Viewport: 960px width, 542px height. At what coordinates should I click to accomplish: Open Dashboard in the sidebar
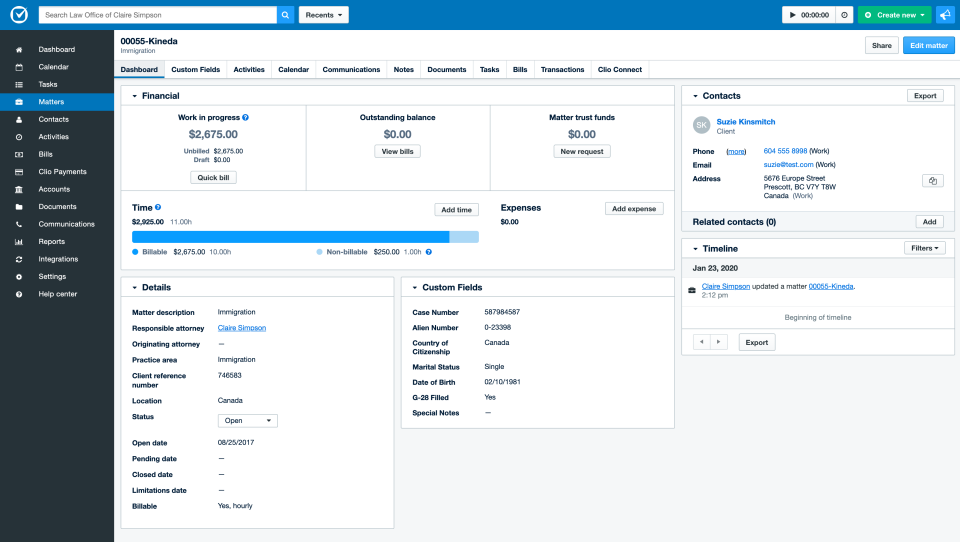57,50
